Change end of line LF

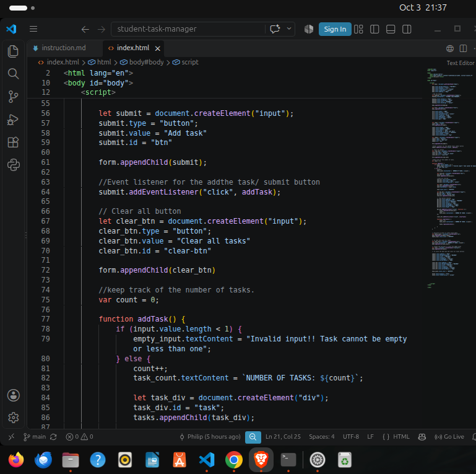click(x=370, y=437)
